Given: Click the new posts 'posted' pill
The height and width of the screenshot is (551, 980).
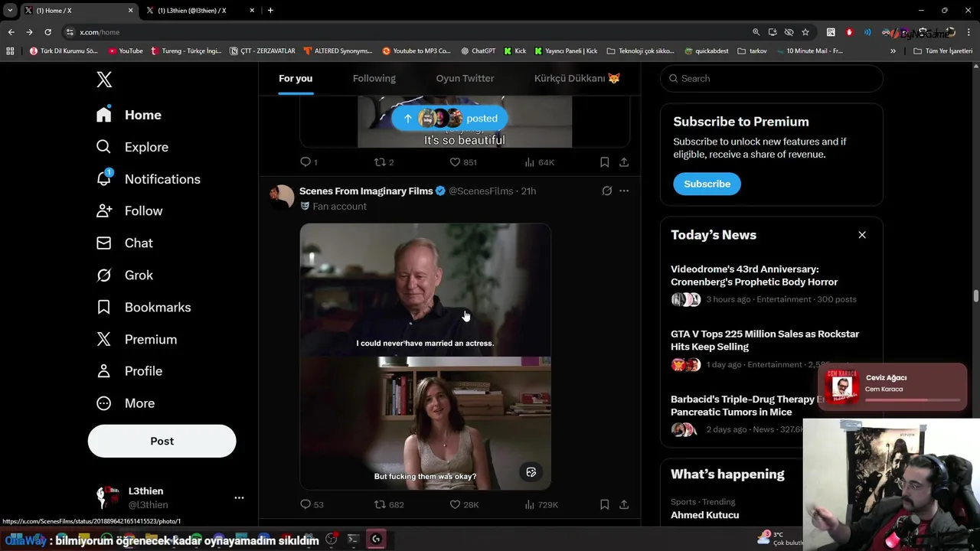Looking at the screenshot, I should click(449, 119).
